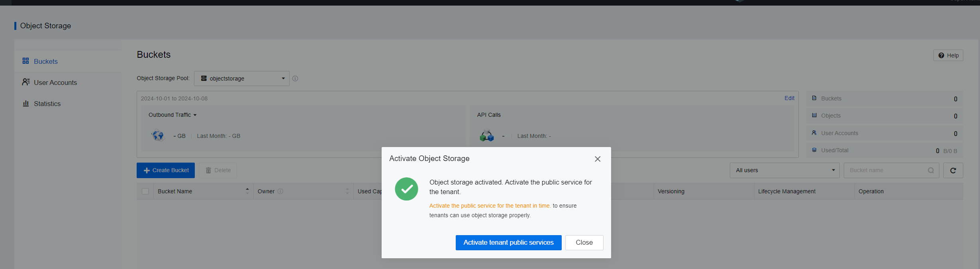The height and width of the screenshot is (269, 980).
Task: Click the refresh icon button
Action: 953,171
